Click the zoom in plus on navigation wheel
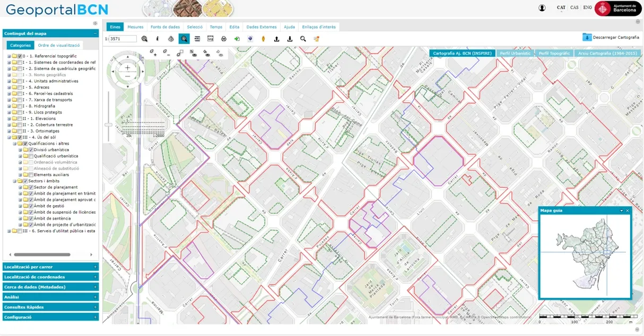The image size is (644, 336). (x=128, y=68)
